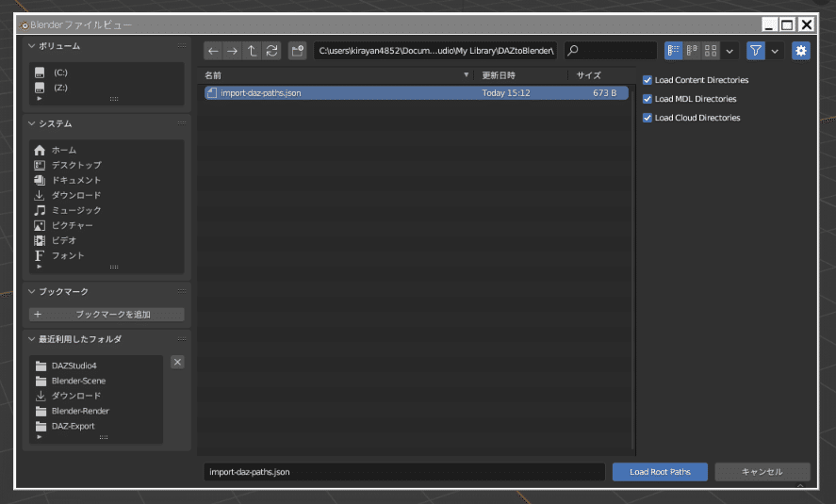Screen dimensions: 836x504
Task: Uncheck Load Cloud Directories
Action: pos(647,118)
